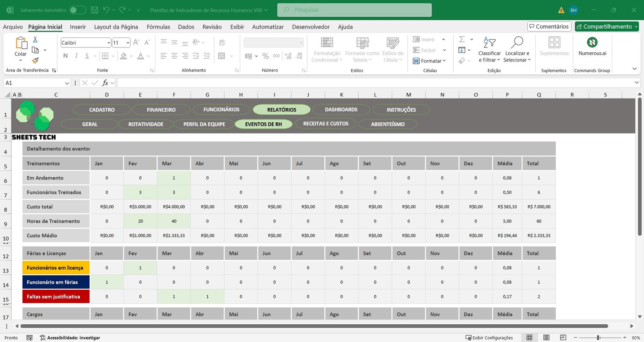Viewport: 644px width, 342px height.
Task: Switch to the Inserir ribbon tab
Action: [x=78, y=27]
